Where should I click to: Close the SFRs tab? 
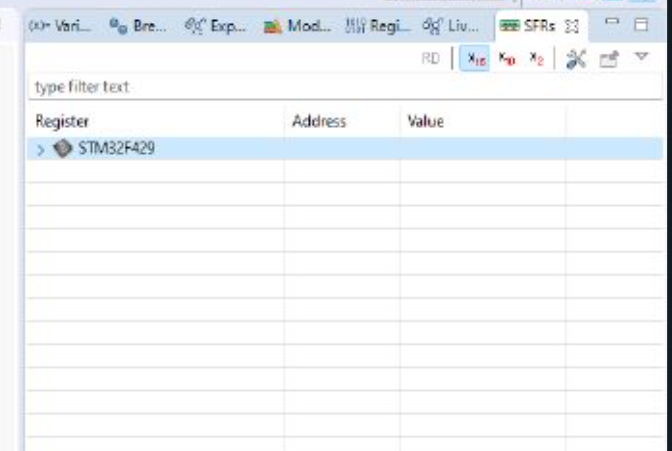coord(572,27)
